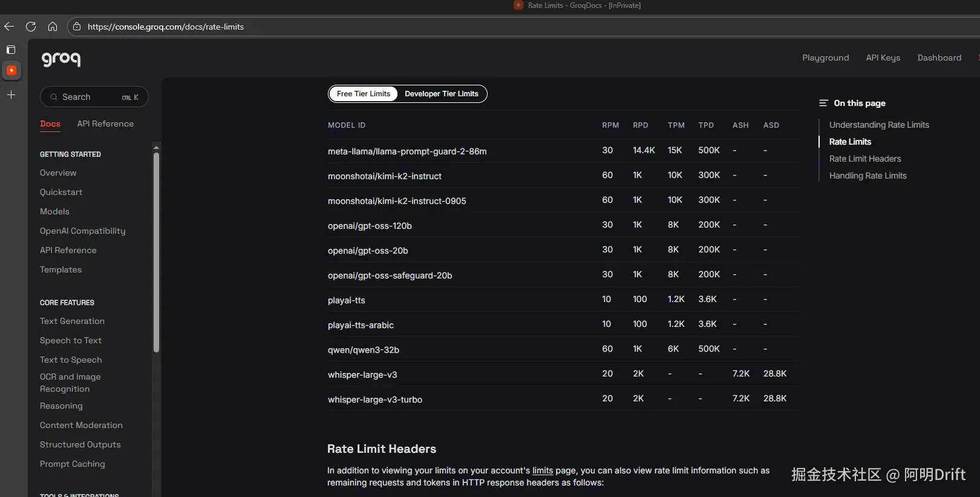Open Text to Speech page

tap(71, 360)
